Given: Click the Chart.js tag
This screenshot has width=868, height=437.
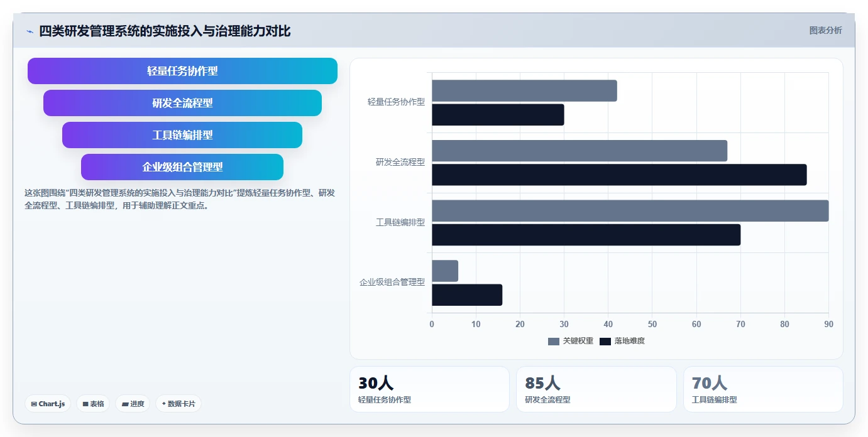Looking at the screenshot, I should 48,404.
